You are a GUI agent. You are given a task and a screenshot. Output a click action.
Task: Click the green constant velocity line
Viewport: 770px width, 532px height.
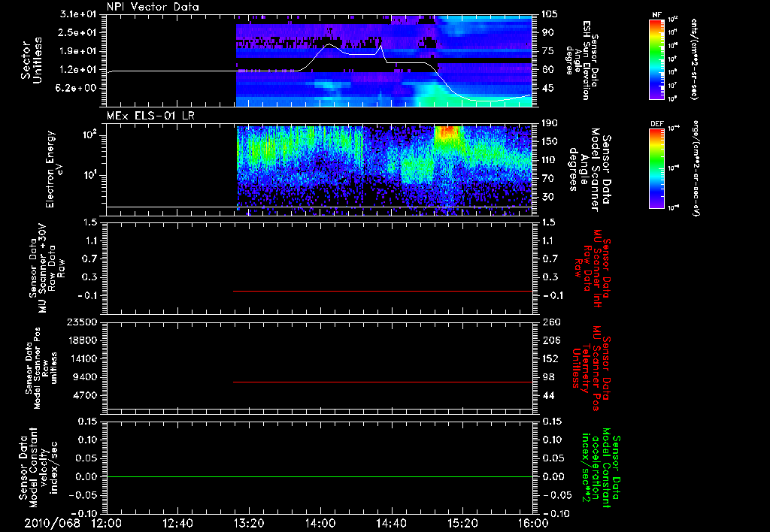point(320,476)
